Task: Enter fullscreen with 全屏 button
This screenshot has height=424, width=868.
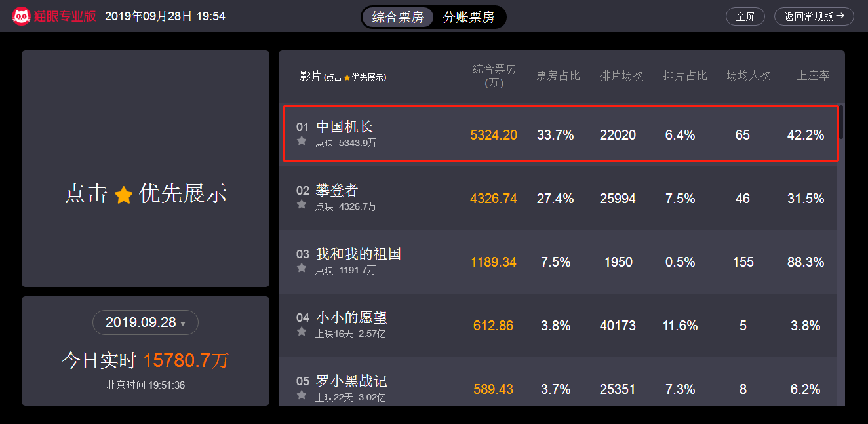Action: [x=745, y=17]
